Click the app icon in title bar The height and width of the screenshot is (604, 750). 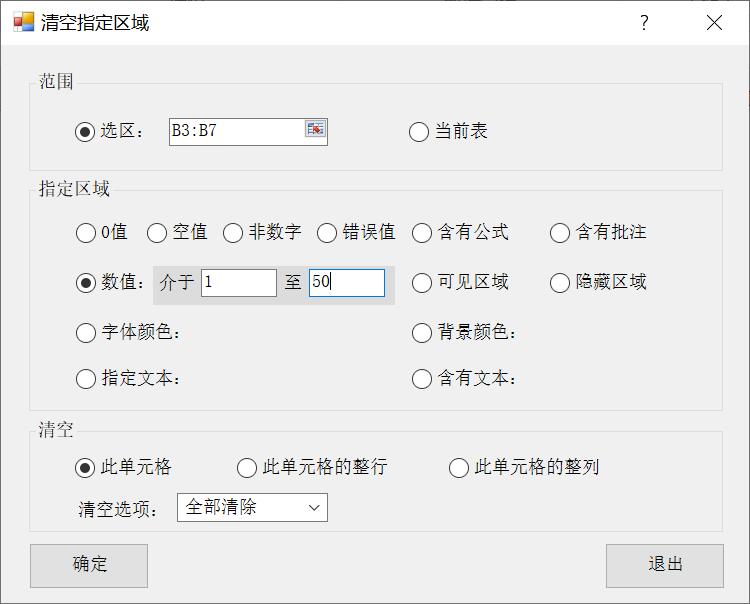pyautogui.click(x=23, y=22)
